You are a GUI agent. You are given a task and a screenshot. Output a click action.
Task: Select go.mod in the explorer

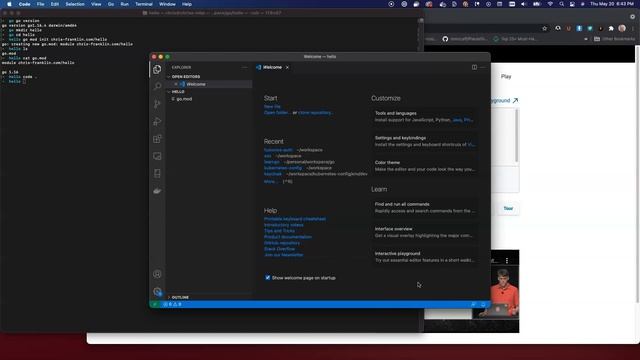[209, 99]
